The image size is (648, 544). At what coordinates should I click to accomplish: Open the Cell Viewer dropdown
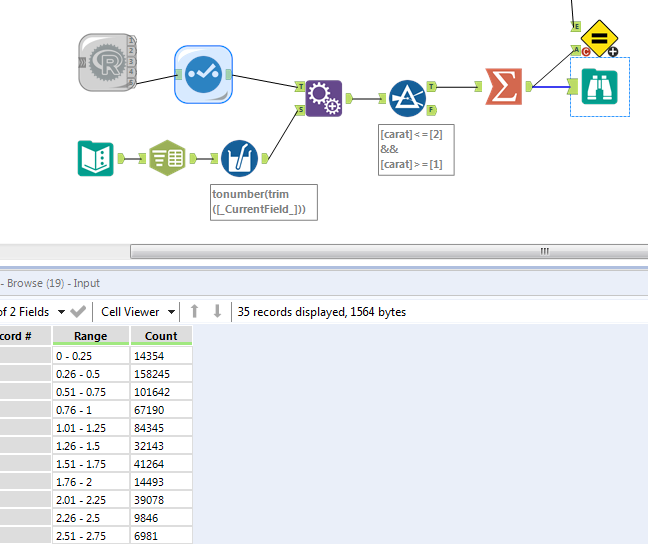point(171,312)
